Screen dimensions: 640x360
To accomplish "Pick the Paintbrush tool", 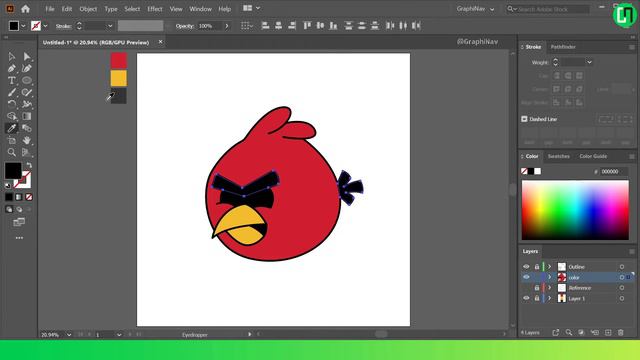I will 11,92.
